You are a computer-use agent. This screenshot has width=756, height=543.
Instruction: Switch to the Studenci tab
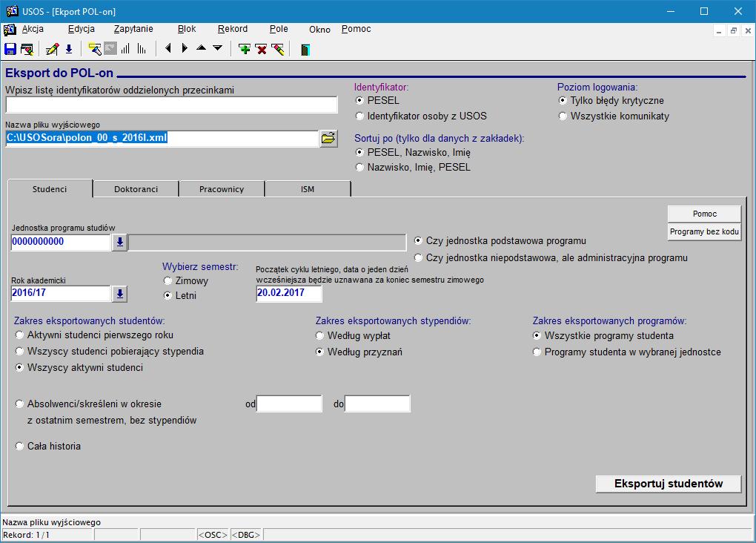tap(50, 188)
